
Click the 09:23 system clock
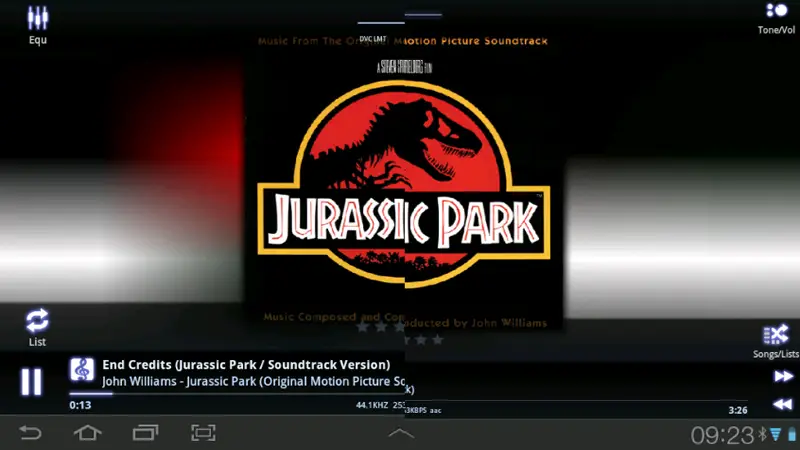pos(722,435)
